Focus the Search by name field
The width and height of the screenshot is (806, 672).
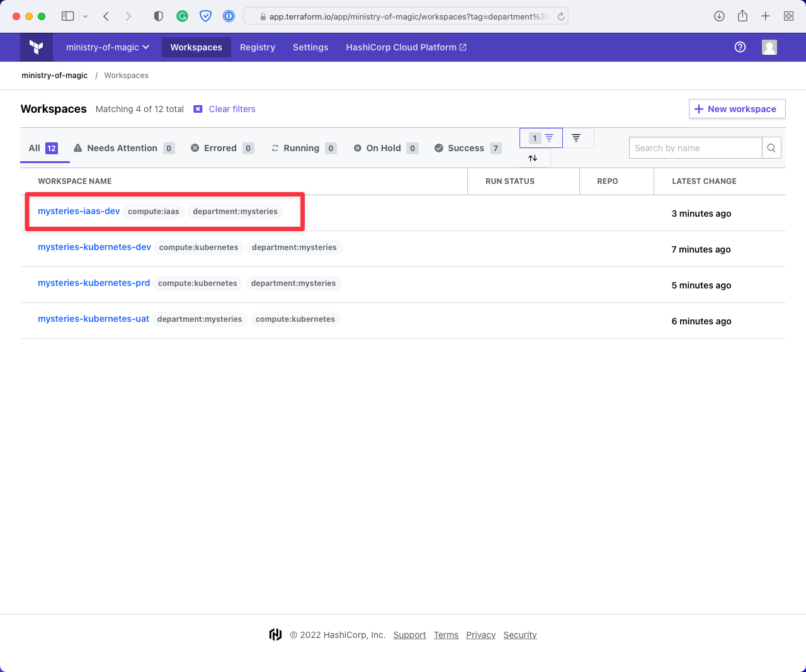tap(695, 148)
